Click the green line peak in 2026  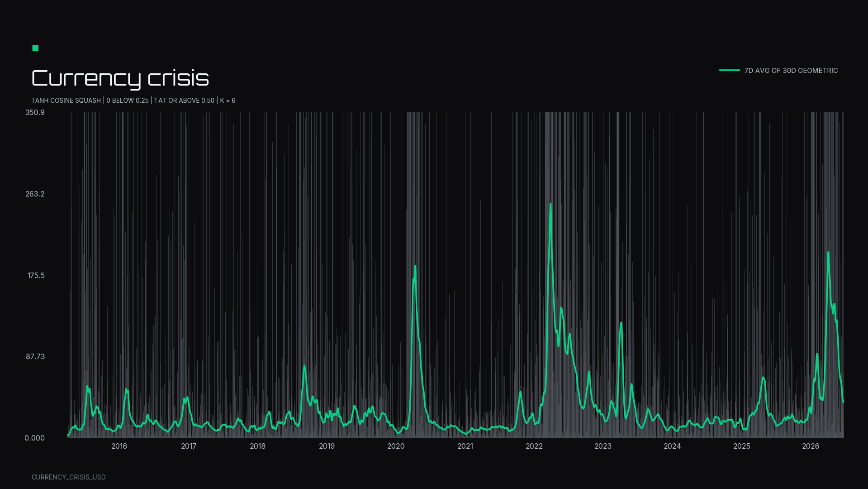tap(828, 253)
